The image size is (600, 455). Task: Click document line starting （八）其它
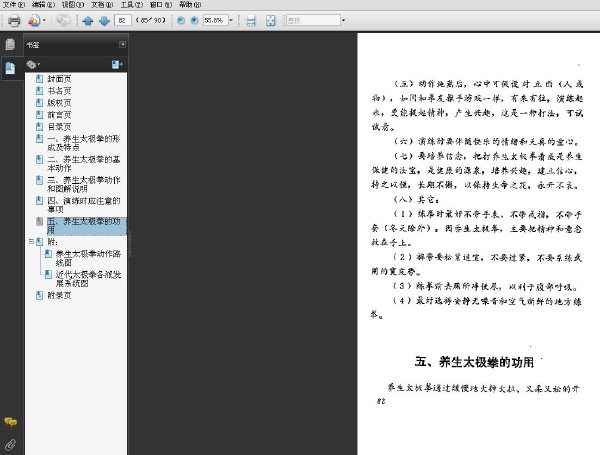click(x=417, y=199)
